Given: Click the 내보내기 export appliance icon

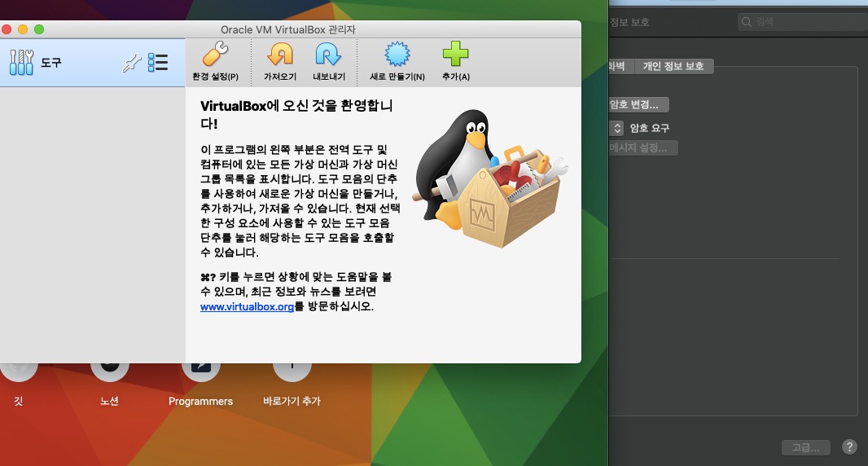Looking at the screenshot, I should coord(329,61).
